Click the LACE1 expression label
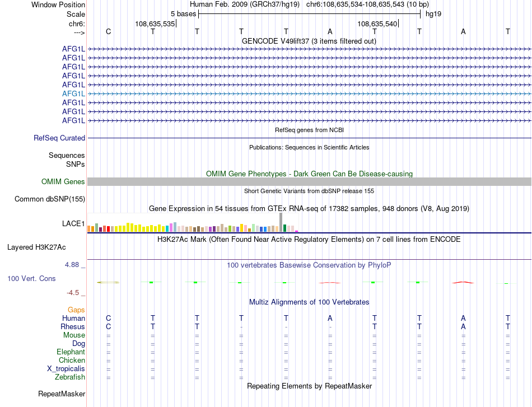Viewport: 532px width, 407px height. (x=73, y=223)
